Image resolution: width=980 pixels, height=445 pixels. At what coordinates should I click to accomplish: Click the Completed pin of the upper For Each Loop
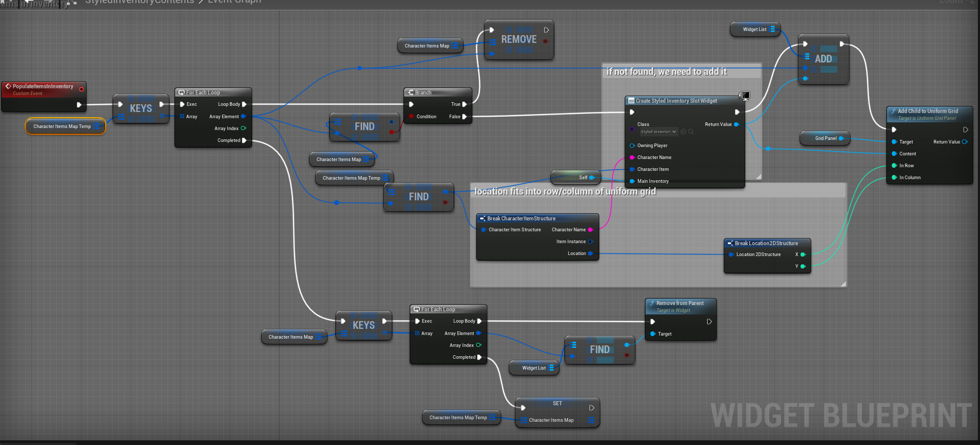pos(244,140)
